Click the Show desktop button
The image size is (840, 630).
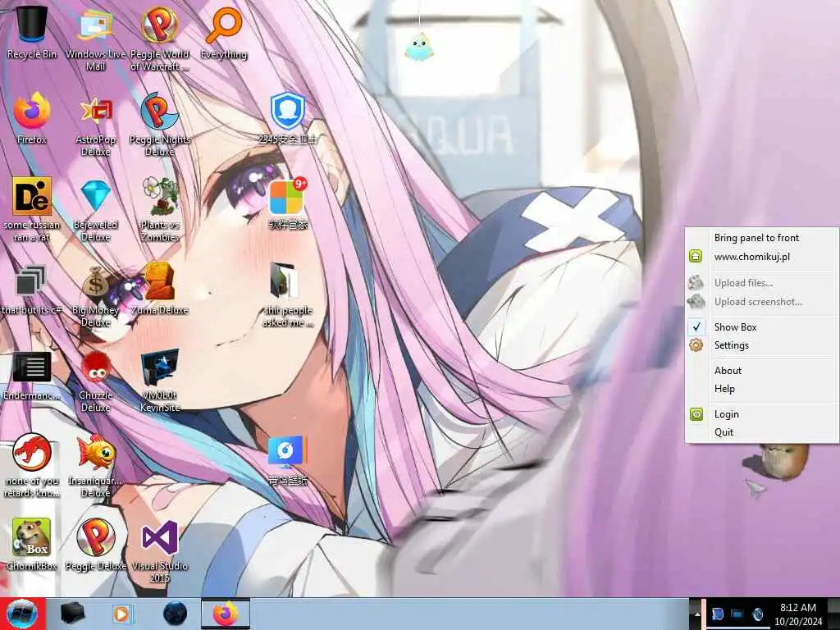(833, 614)
